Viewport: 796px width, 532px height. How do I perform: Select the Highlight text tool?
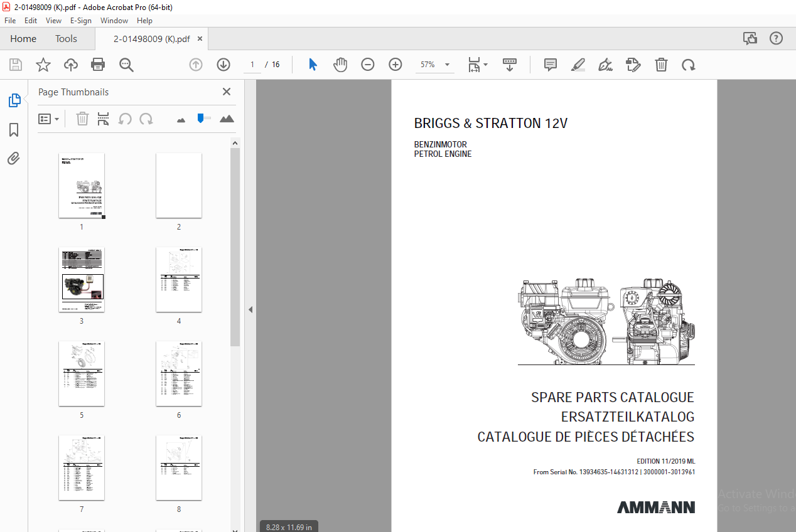(578, 65)
